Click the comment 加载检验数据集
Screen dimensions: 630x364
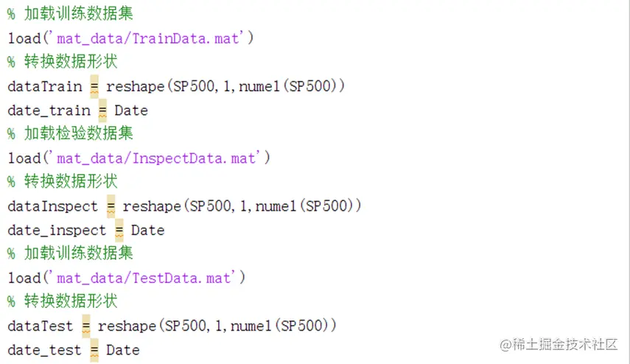(x=78, y=135)
